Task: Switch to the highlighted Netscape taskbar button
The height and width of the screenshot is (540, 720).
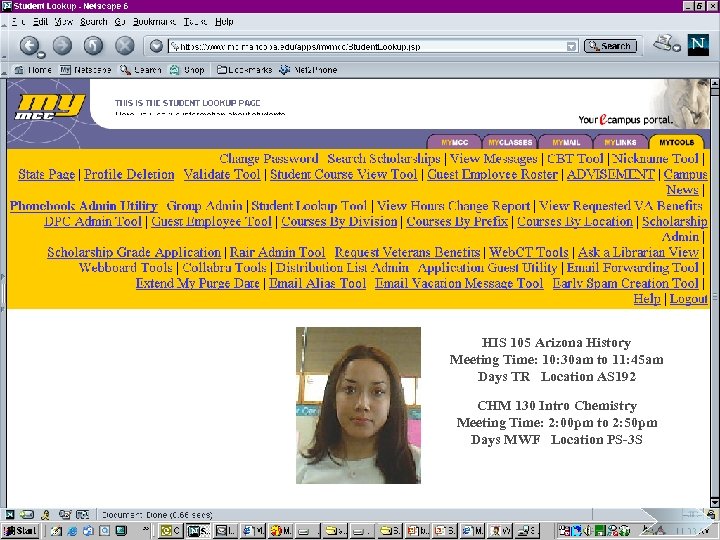Action: [x=198, y=531]
